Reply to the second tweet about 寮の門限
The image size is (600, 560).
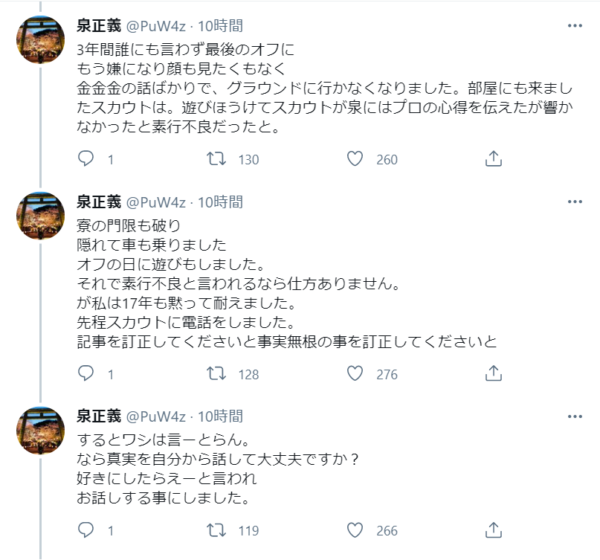[x=87, y=374]
